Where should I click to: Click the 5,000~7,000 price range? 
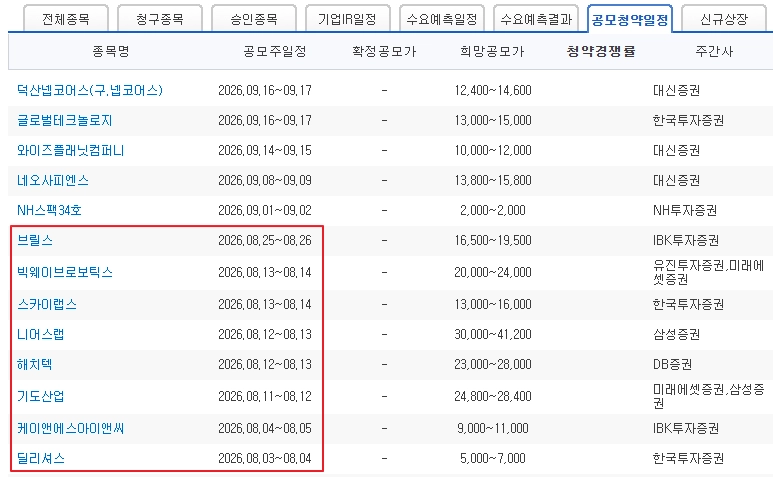493,459
